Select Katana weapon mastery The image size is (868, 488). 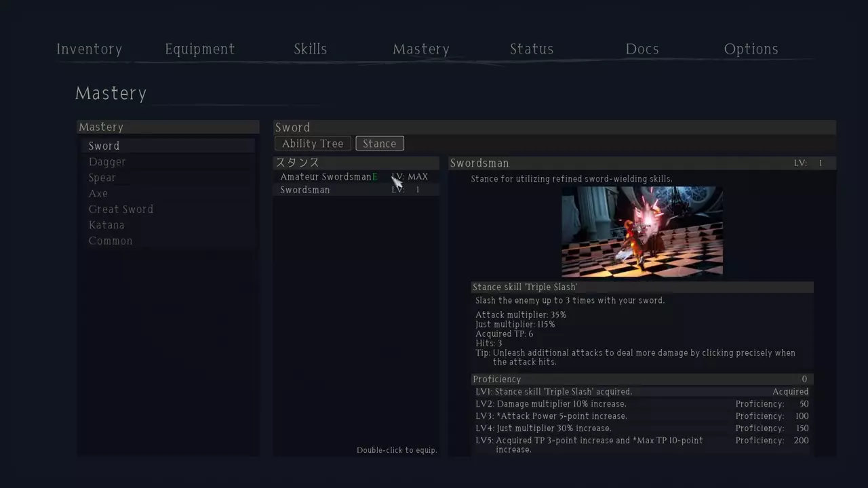coord(168,225)
